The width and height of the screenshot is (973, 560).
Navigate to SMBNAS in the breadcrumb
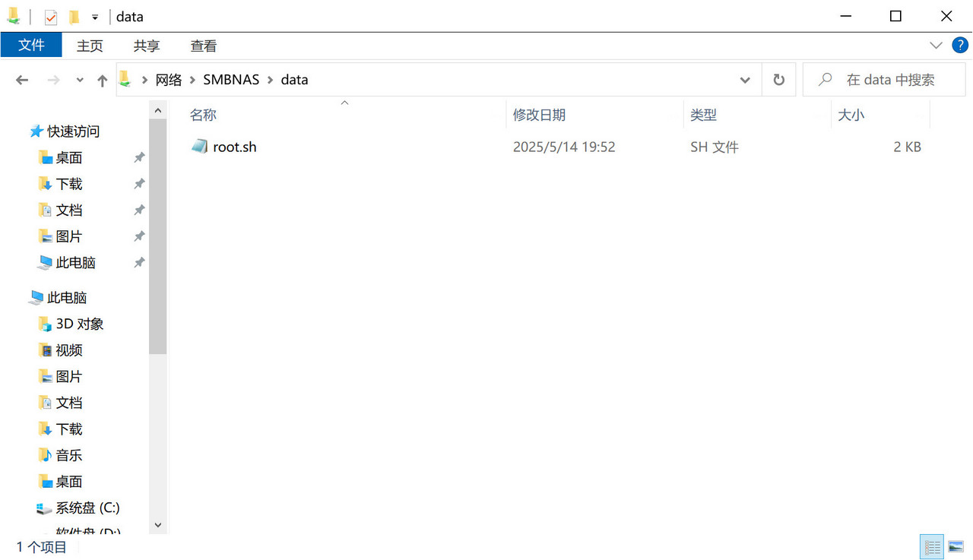click(231, 80)
